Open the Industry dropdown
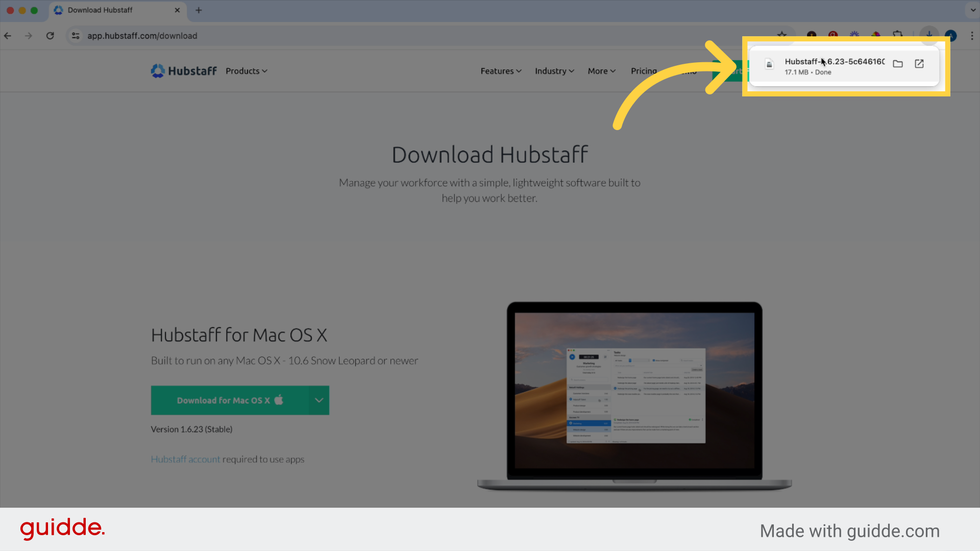 554,71
